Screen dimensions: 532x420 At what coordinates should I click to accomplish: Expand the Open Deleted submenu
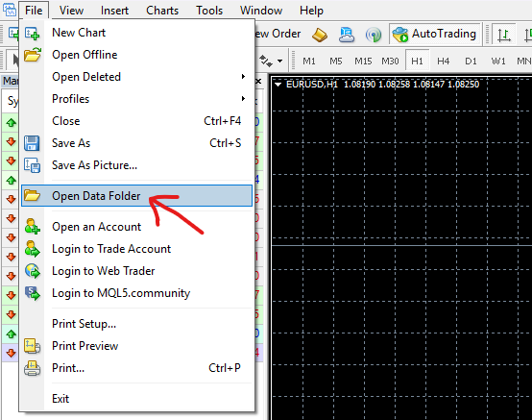(136, 77)
